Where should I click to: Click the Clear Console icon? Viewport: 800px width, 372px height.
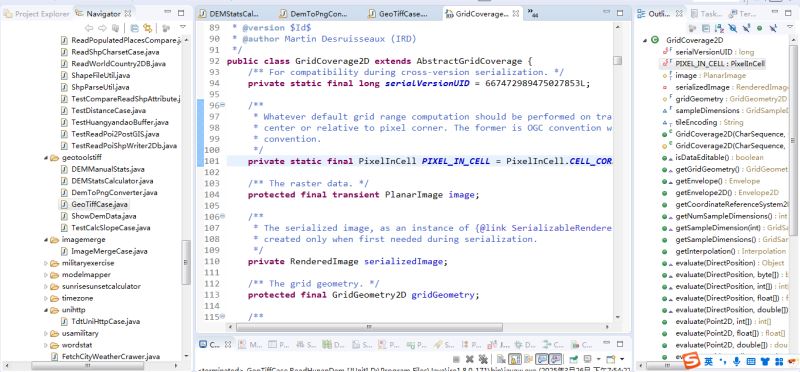(502, 359)
